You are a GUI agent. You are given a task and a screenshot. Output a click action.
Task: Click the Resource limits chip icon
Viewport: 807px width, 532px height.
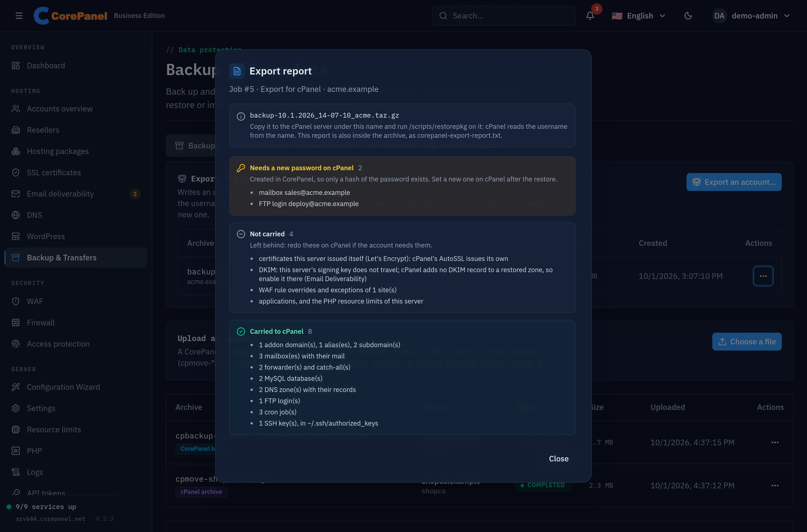click(16, 430)
